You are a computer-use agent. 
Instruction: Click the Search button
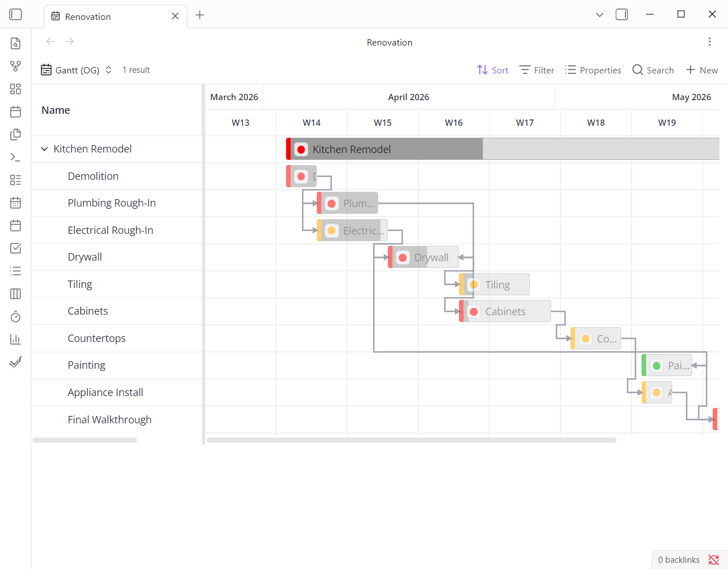click(653, 70)
